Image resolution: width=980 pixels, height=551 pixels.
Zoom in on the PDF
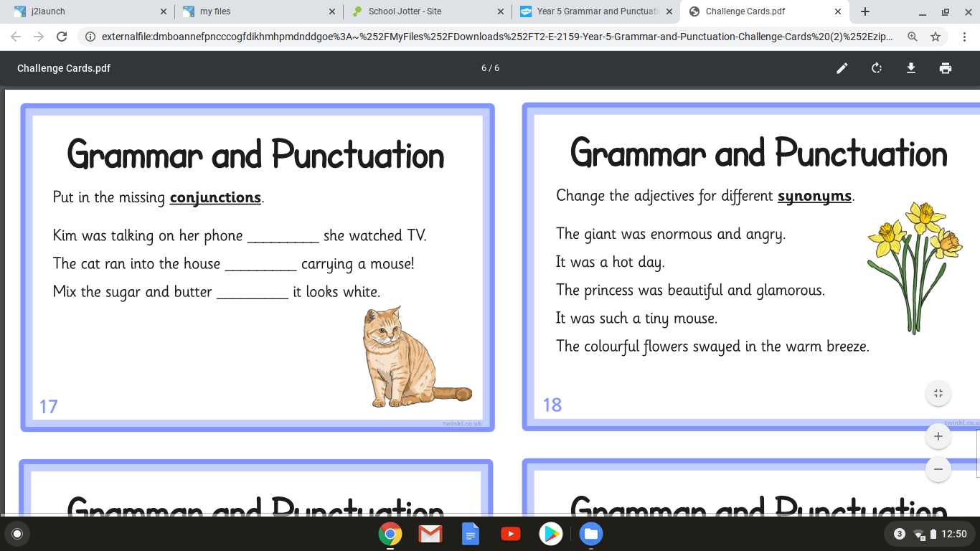(x=938, y=436)
